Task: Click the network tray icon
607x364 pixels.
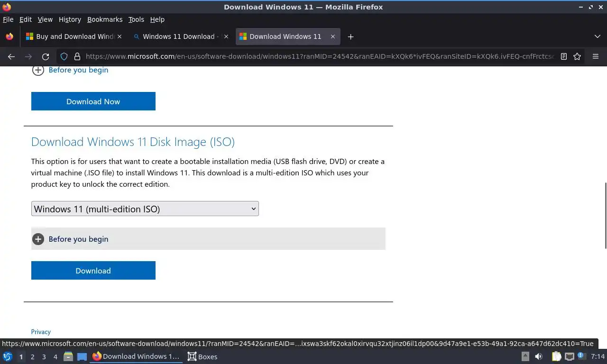Action: click(569, 356)
